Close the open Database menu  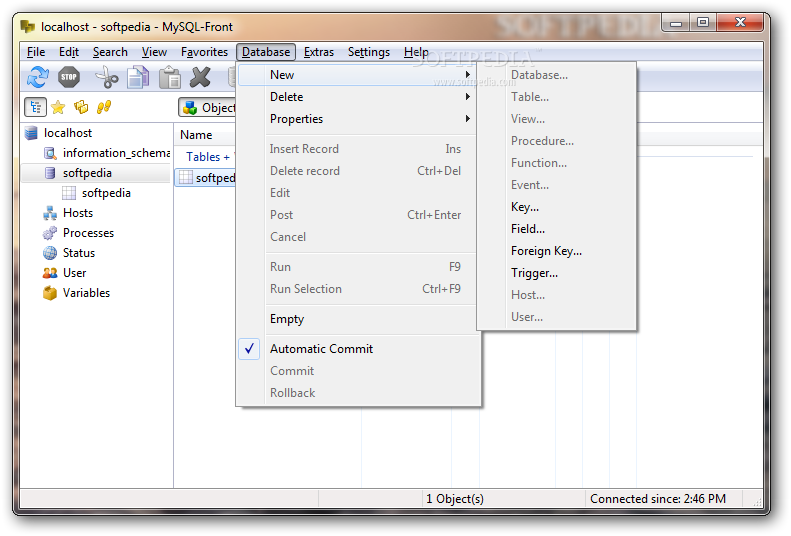click(x=266, y=52)
